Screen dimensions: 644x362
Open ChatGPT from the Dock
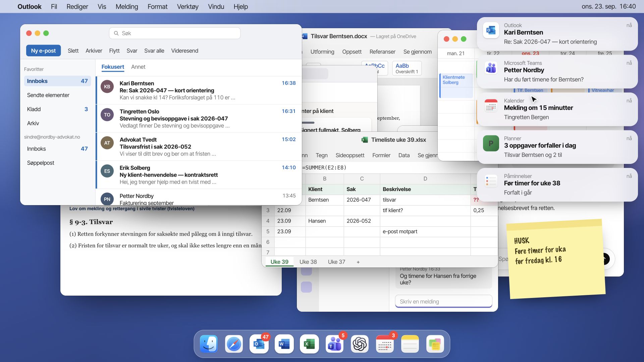coord(360,344)
